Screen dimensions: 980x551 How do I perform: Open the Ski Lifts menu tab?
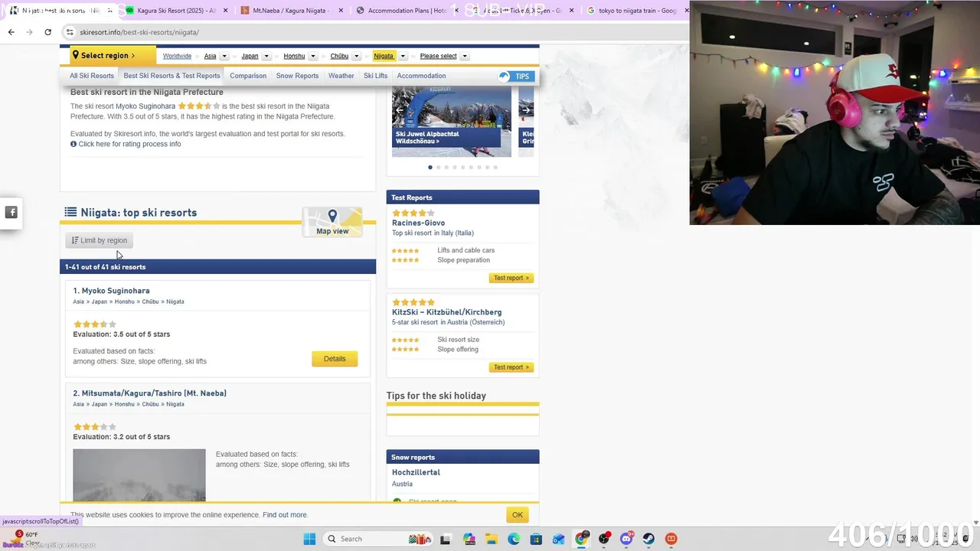coord(375,76)
